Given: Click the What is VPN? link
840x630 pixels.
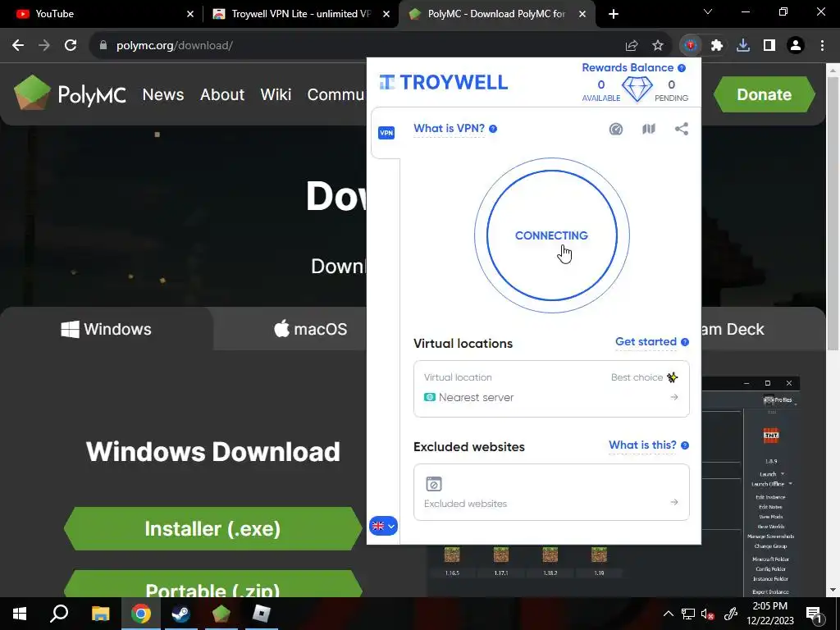Looking at the screenshot, I should pyautogui.click(x=449, y=129).
